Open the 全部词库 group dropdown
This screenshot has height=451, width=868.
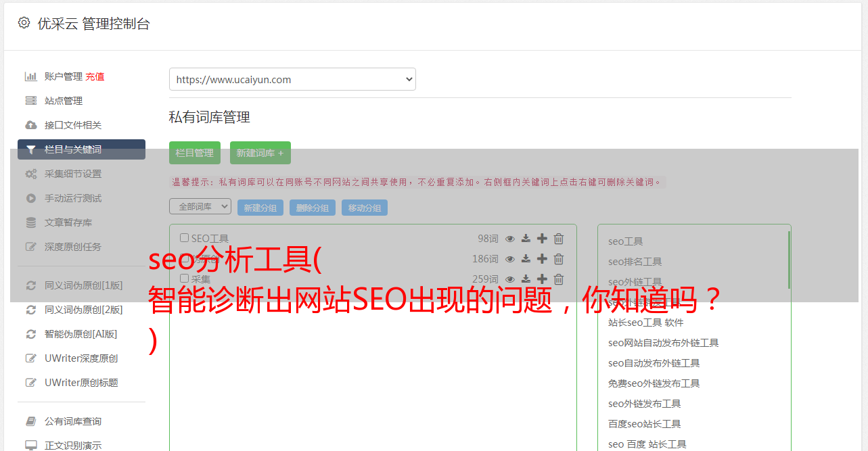point(200,206)
